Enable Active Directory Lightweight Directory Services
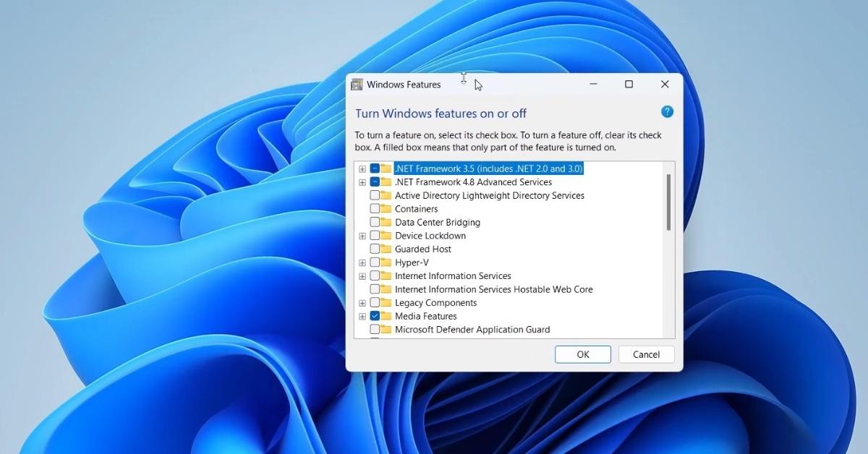The height and width of the screenshot is (454, 868). pyautogui.click(x=375, y=195)
